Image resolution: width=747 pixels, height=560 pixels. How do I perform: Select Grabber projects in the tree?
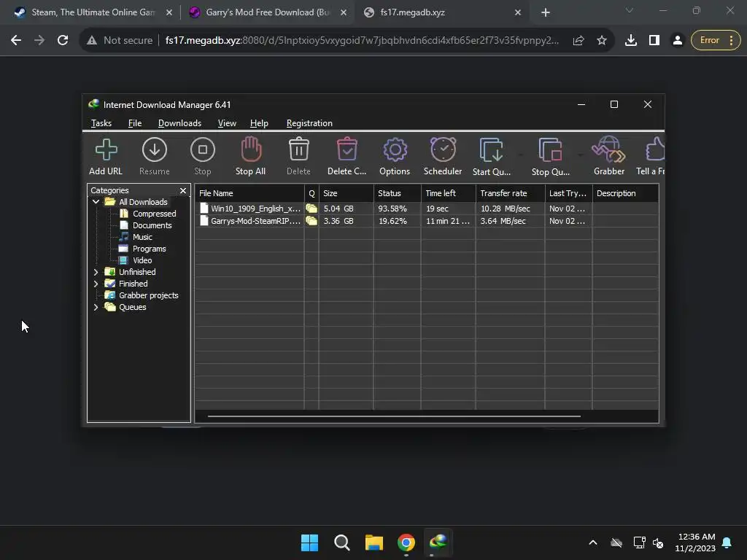click(x=149, y=295)
